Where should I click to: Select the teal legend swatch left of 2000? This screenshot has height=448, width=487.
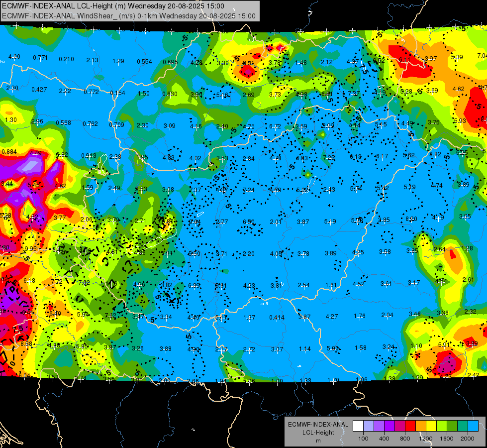463,426
